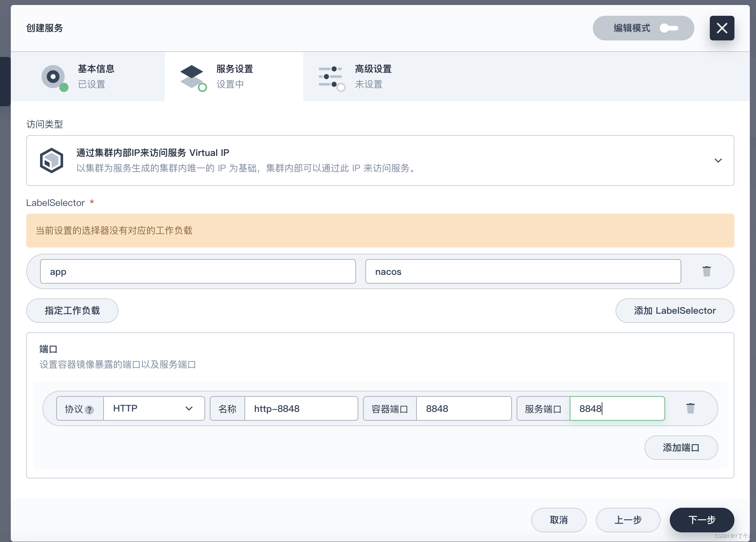
Task: Close the 创建服务 dialog
Action: pos(722,28)
